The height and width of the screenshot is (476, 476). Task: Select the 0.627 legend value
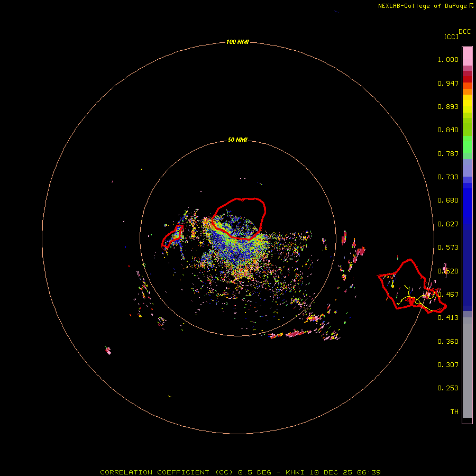[448, 224]
